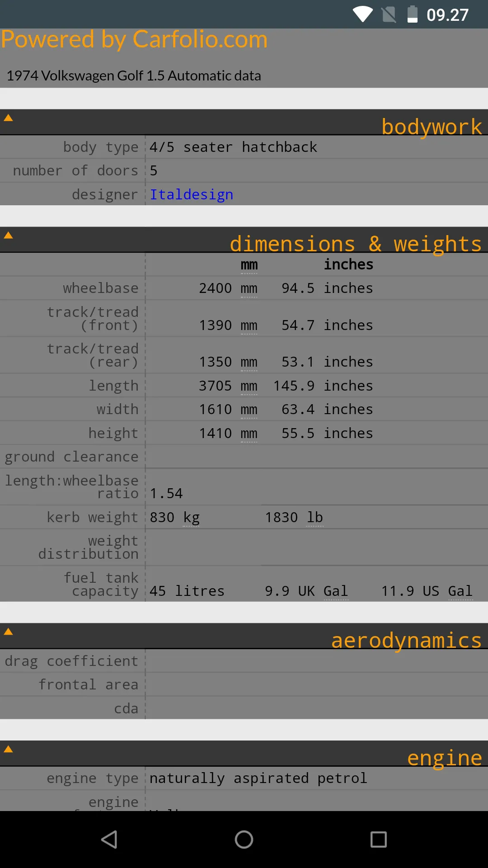Select front track value 1390 mm
Image resolution: width=488 pixels, height=868 pixels.
[228, 325]
